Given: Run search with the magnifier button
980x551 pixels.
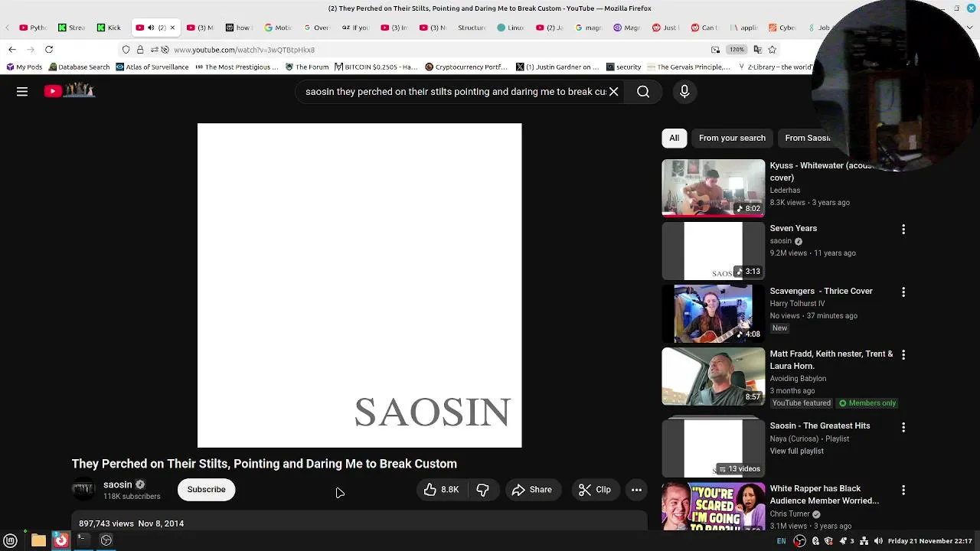Looking at the screenshot, I should click(x=643, y=92).
